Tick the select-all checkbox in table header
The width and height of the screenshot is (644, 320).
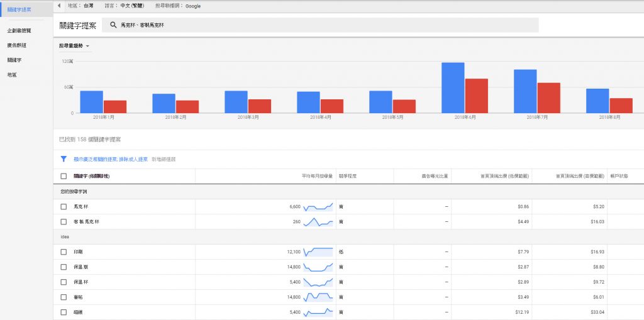click(x=64, y=176)
